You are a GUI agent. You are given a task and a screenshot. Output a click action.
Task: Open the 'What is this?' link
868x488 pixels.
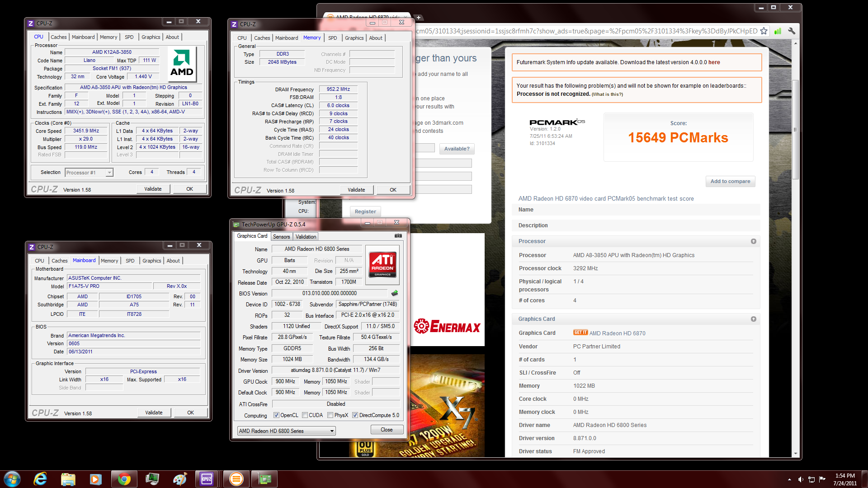pos(607,94)
